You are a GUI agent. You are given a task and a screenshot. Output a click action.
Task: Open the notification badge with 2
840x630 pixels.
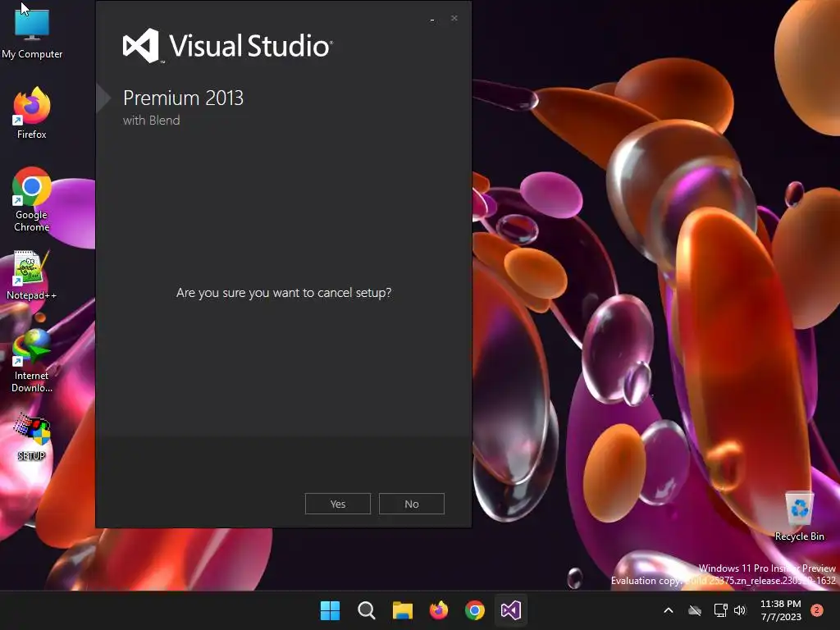(817, 610)
